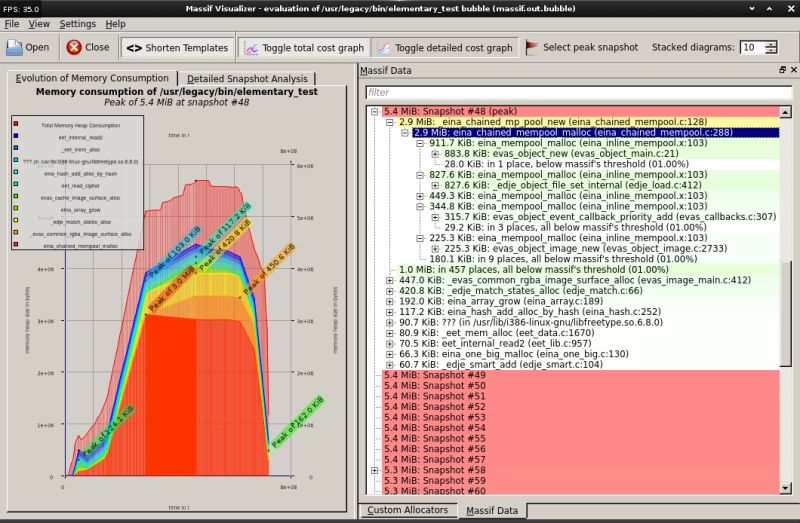
Task: Expand the 90.7 KiB libfreetype node
Action: 390,322
